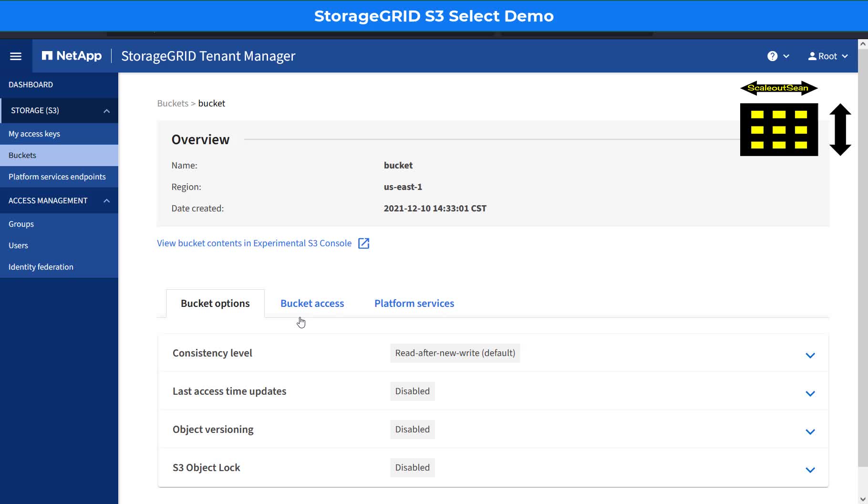Open the Users page

point(59,245)
